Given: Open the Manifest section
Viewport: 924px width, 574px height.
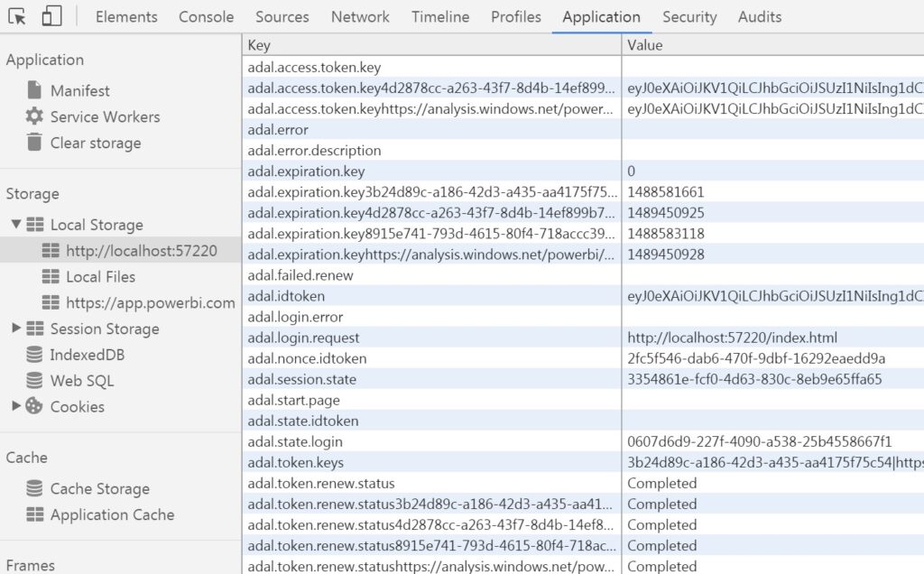Looking at the screenshot, I should click(79, 90).
